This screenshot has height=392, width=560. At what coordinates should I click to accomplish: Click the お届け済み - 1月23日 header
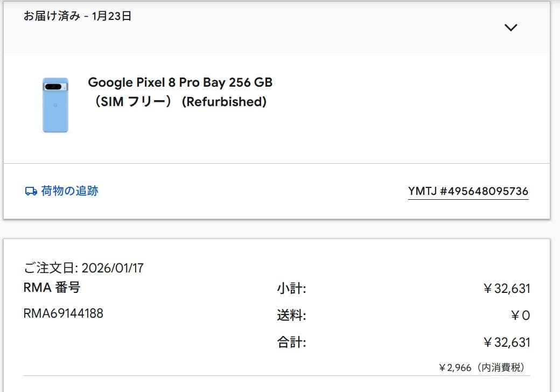click(x=77, y=16)
